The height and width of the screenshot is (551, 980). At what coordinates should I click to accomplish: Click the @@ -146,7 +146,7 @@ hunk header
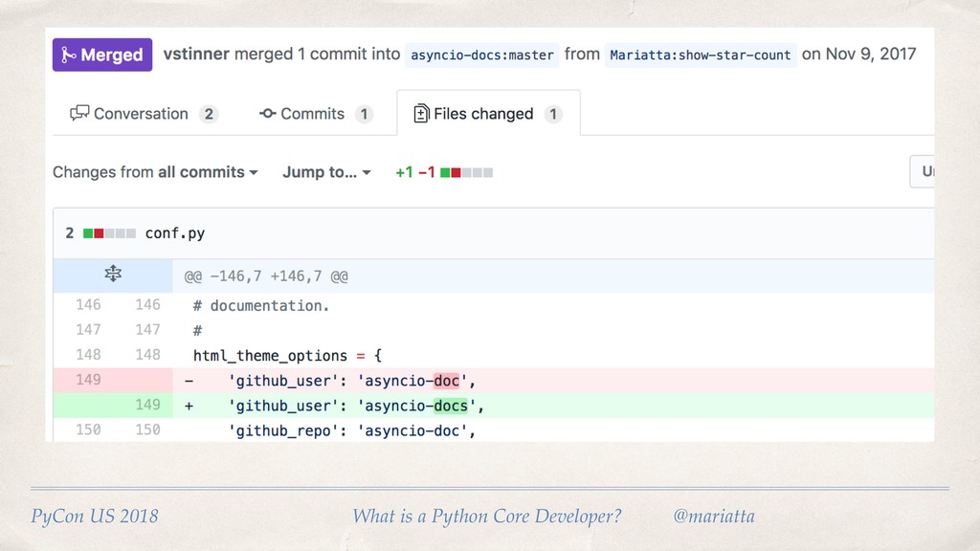pyautogui.click(x=266, y=276)
